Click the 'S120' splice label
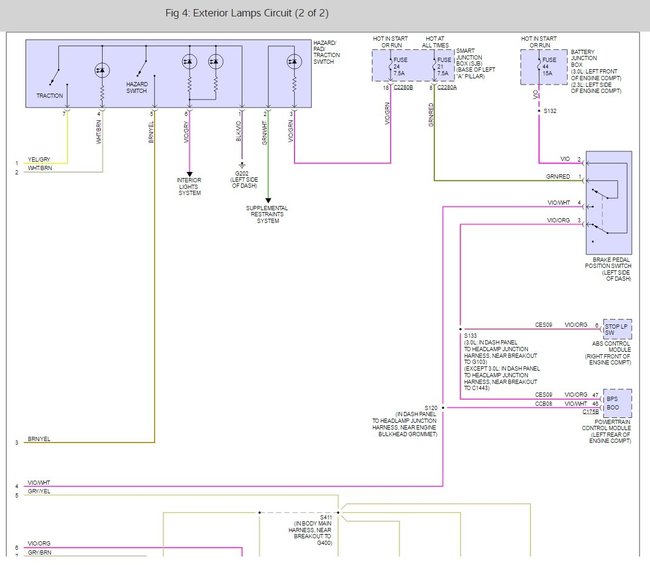This screenshot has width=650, height=565. tap(431, 408)
